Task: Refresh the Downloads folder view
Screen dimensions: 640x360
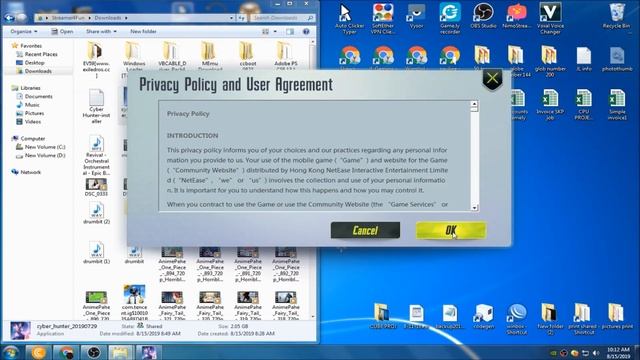Action: [242, 18]
